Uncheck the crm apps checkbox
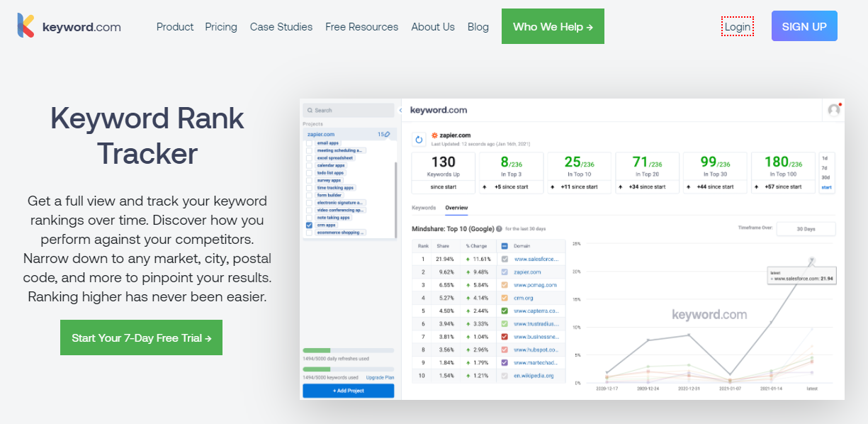This screenshot has width=868, height=424. pyautogui.click(x=309, y=225)
